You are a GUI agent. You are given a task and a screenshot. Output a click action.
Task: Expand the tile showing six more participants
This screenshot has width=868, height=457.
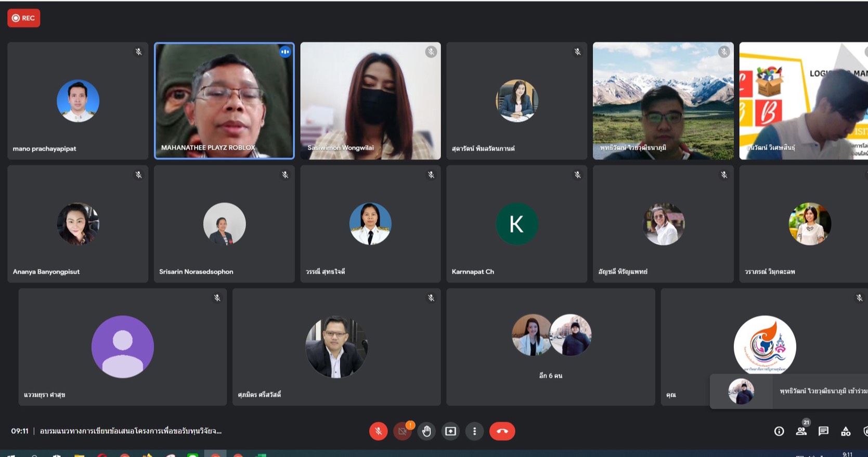coord(550,347)
